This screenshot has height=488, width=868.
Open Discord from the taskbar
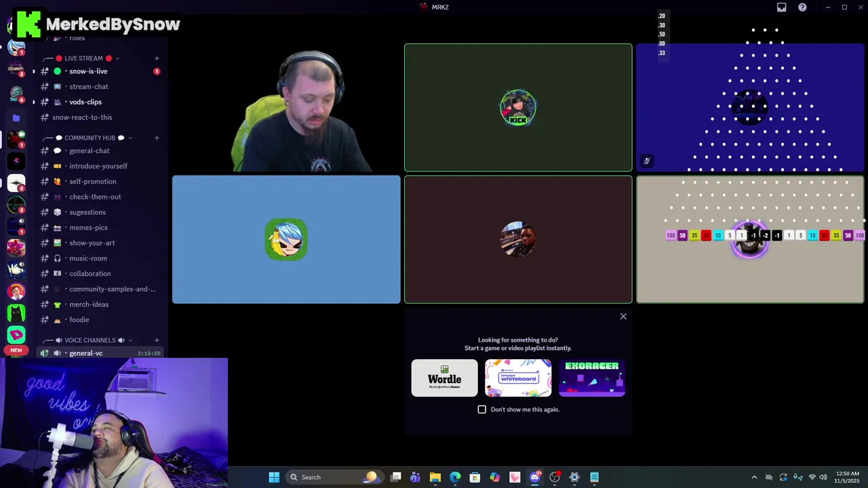(x=535, y=477)
